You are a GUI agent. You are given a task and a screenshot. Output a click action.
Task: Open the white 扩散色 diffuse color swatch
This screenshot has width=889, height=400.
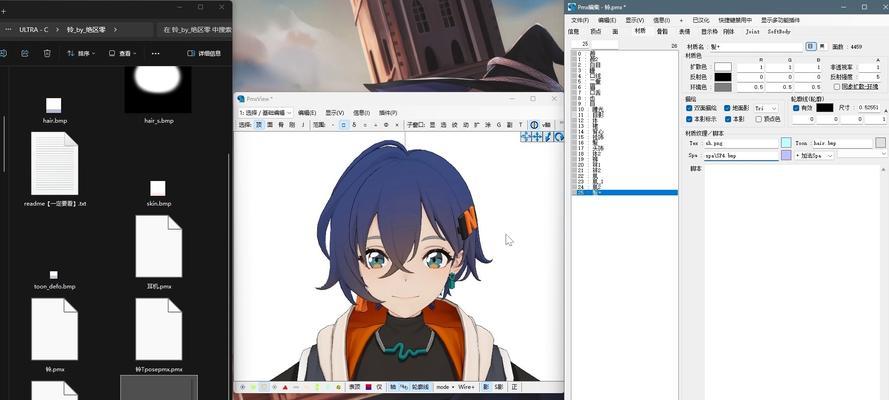[x=723, y=67]
